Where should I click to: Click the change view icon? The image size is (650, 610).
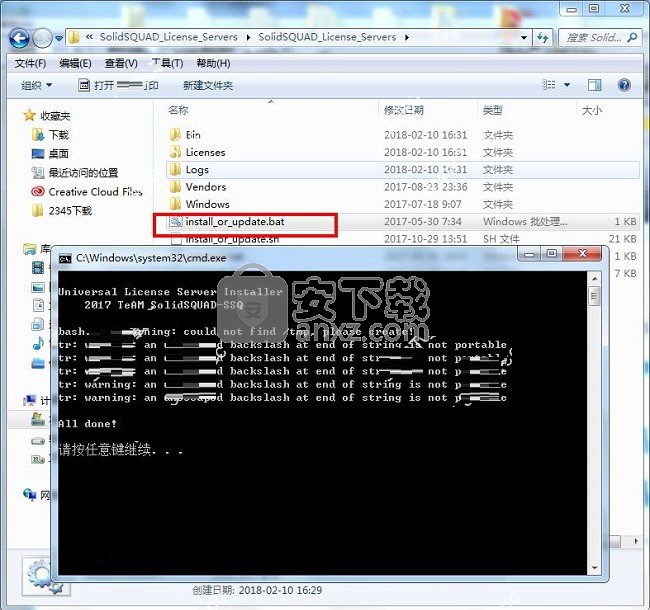(x=549, y=85)
